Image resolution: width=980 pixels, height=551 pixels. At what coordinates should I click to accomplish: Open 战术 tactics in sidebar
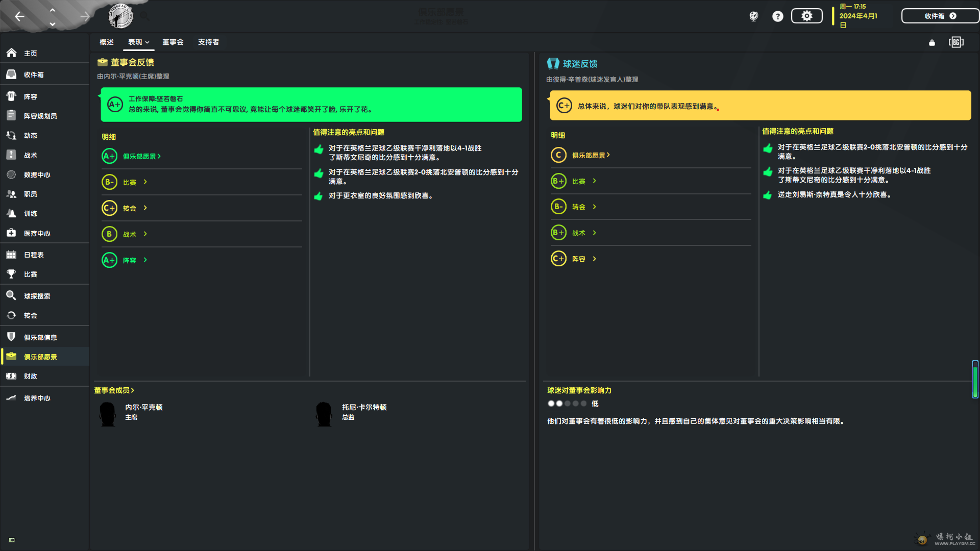click(x=44, y=155)
